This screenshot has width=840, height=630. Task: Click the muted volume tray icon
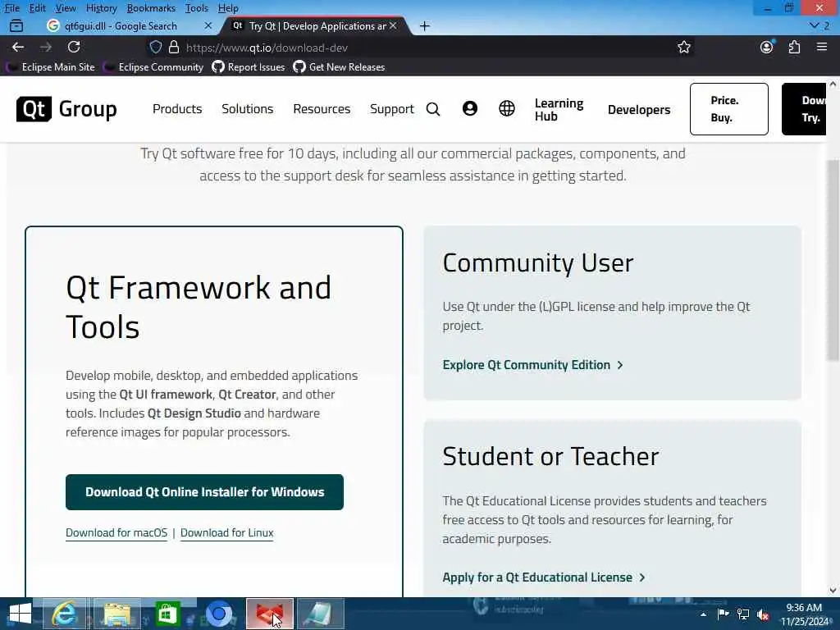point(763,614)
